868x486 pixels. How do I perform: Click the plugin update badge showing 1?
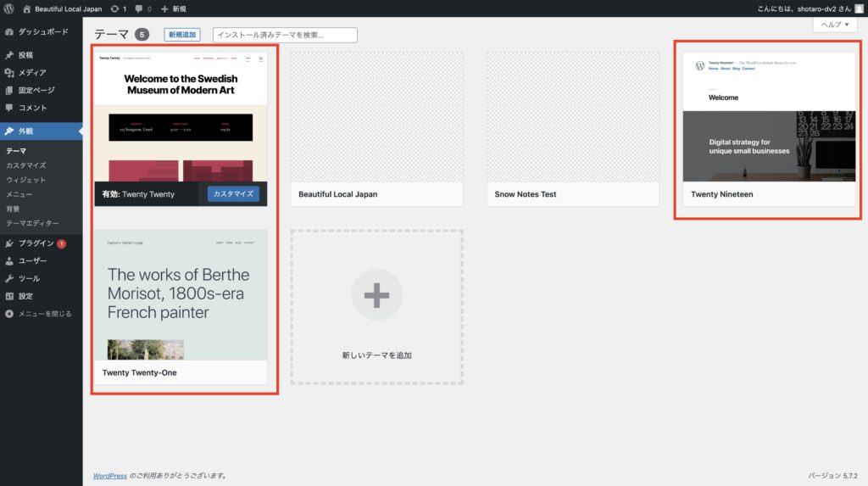(x=61, y=243)
